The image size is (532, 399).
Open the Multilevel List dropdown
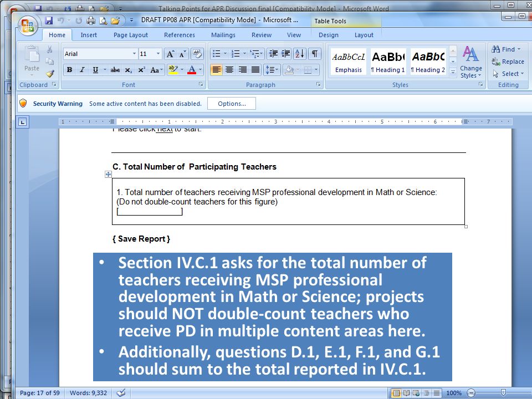coord(261,53)
